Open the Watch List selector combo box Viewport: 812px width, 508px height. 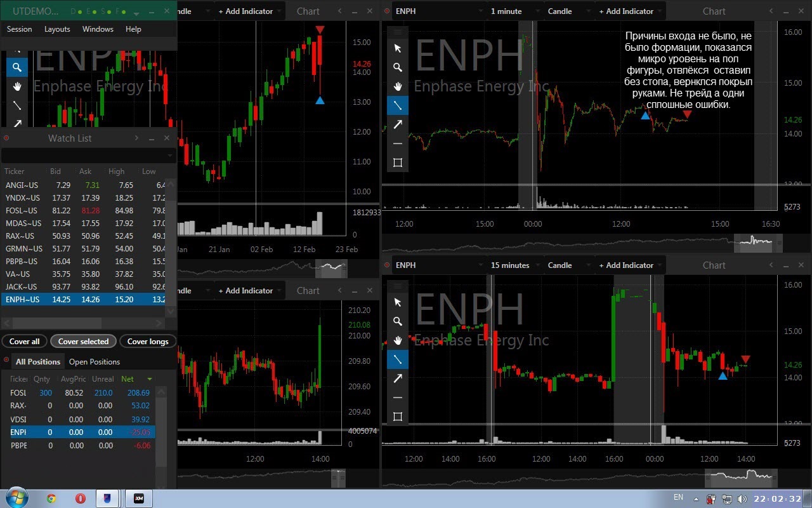[x=88, y=156]
